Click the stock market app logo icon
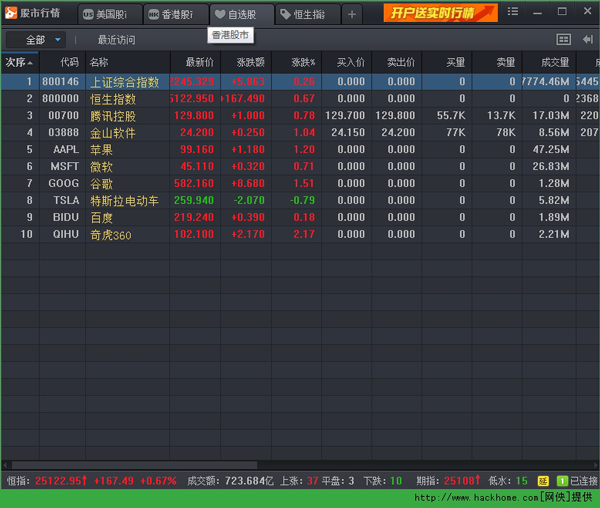This screenshot has height=508, width=600. coord(10,14)
